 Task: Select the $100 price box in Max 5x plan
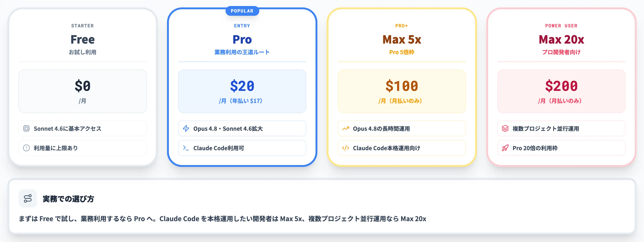point(402,91)
